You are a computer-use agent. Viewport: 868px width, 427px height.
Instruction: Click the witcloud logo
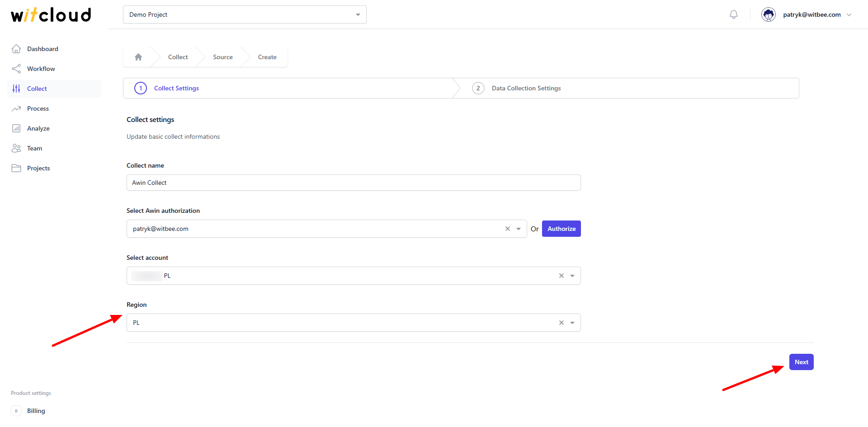[51, 14]
